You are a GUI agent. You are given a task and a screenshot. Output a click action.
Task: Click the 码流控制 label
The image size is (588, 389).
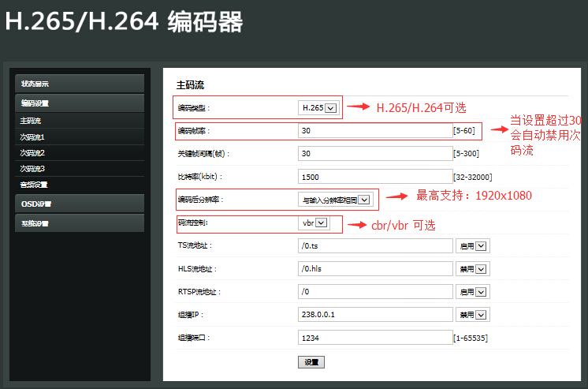click(193, 223)
